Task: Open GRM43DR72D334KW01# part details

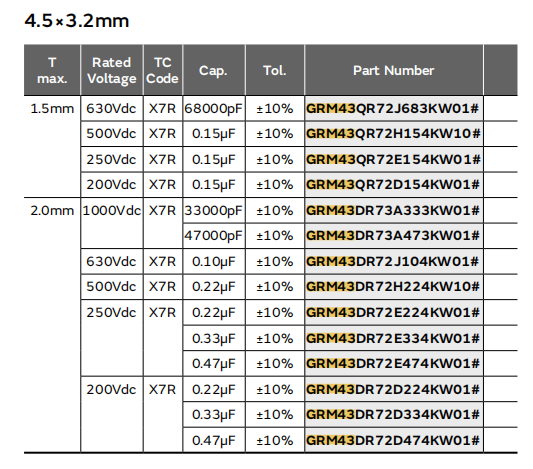Action: click(393, 415)
